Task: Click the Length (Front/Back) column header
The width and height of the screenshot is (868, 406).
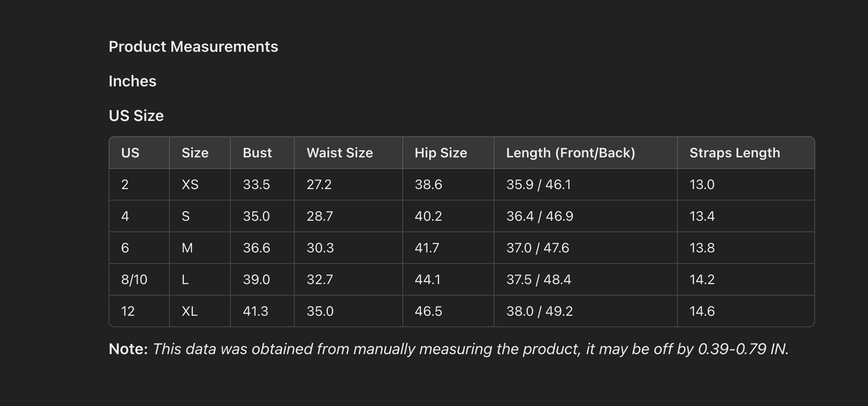Action: coord(571,153)
